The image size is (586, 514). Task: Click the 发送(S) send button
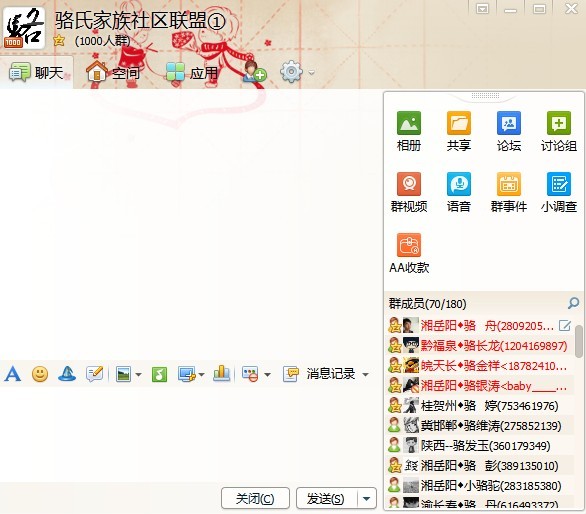click(326, 498)
